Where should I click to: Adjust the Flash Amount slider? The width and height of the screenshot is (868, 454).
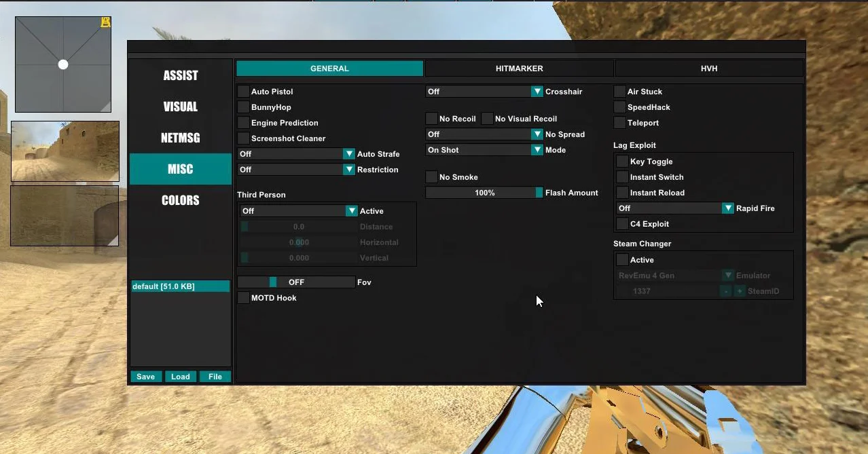click(x=484, y=193)
